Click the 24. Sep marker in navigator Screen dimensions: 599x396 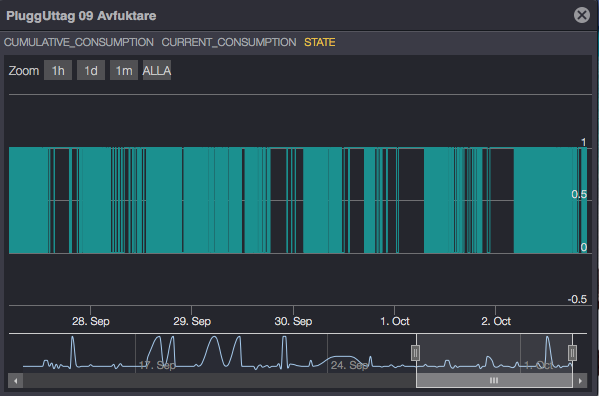pyautogui.click(x=349, y=365)
